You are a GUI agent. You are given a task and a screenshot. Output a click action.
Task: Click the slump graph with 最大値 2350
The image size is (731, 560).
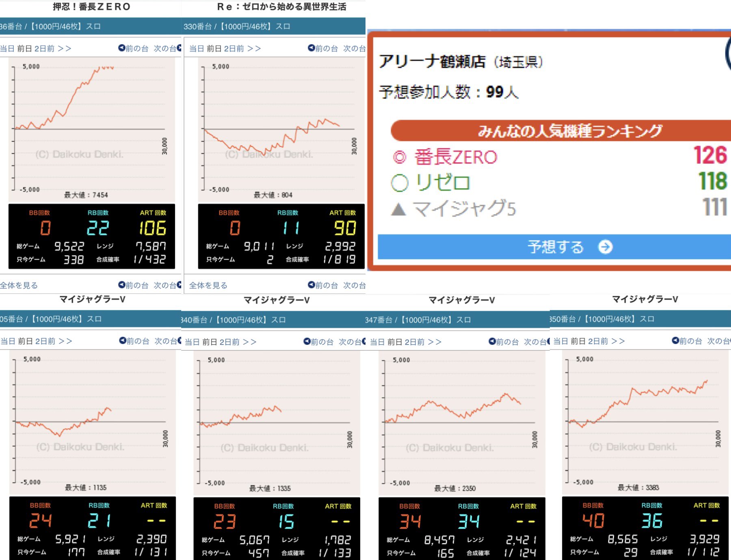462,423
